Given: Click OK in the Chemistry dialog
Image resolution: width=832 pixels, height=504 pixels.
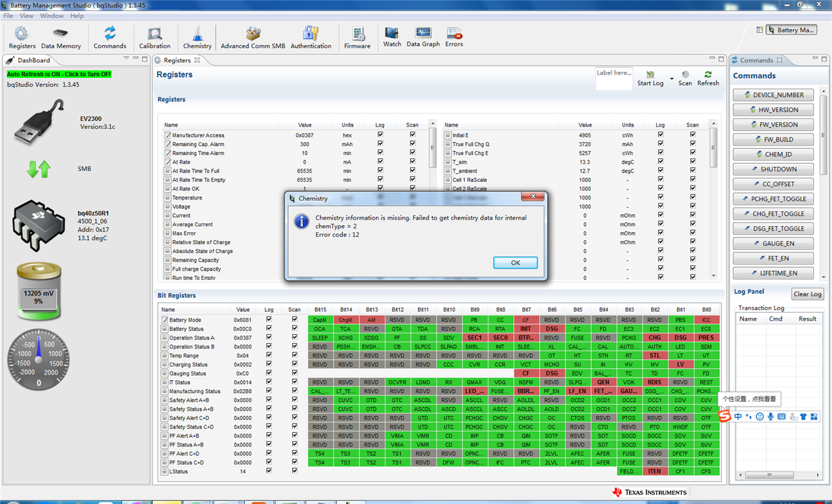Looking at the screenshot, I should tap(515, 262).
